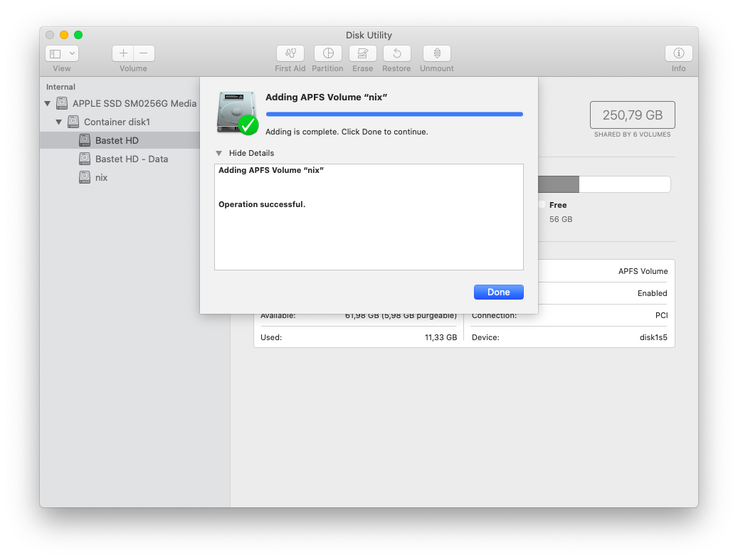
Task: Collapse APPLE SSD SM0256G Media tree
Action: click(x=48, y=103)
